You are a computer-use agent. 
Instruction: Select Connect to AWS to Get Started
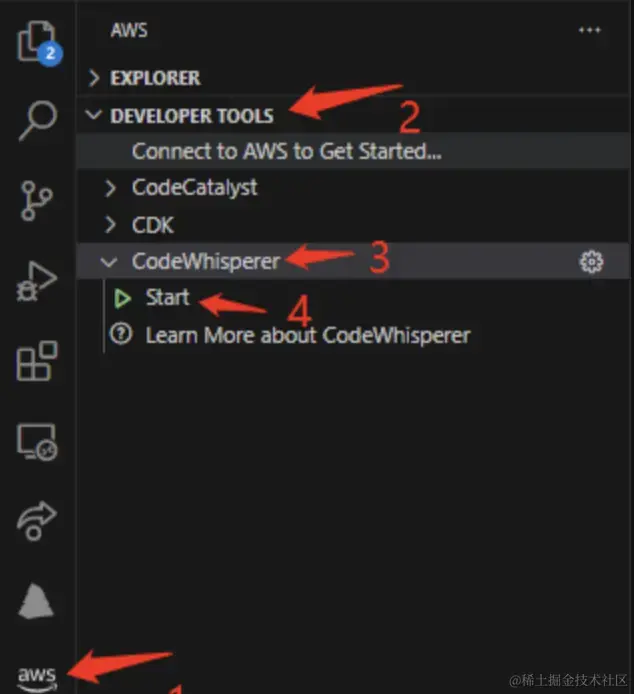click(353, 151)
